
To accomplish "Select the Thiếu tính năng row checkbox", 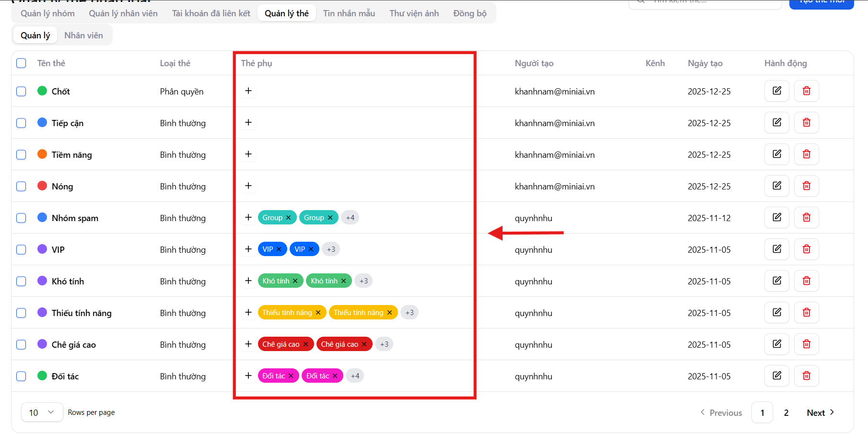I will [x=21, y=313].
